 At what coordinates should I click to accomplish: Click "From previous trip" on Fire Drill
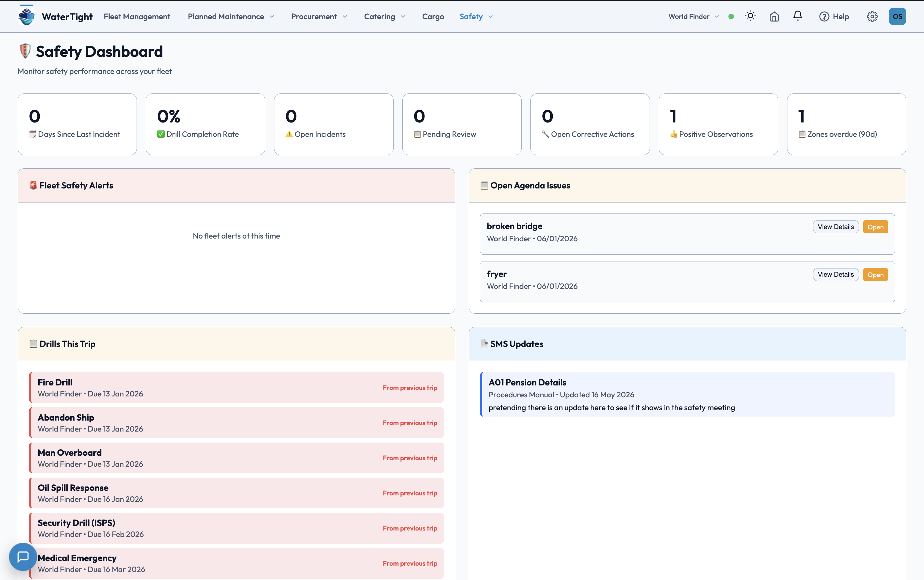[410, 388]
